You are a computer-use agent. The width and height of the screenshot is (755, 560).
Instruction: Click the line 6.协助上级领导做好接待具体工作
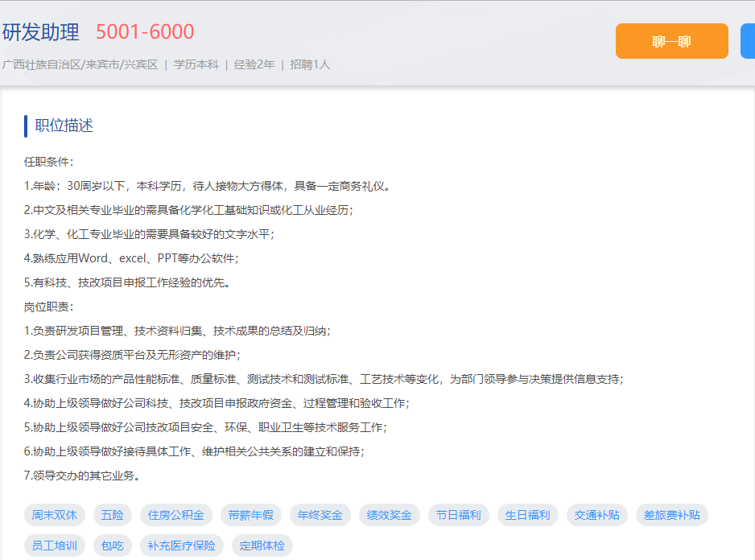[194, 451]
